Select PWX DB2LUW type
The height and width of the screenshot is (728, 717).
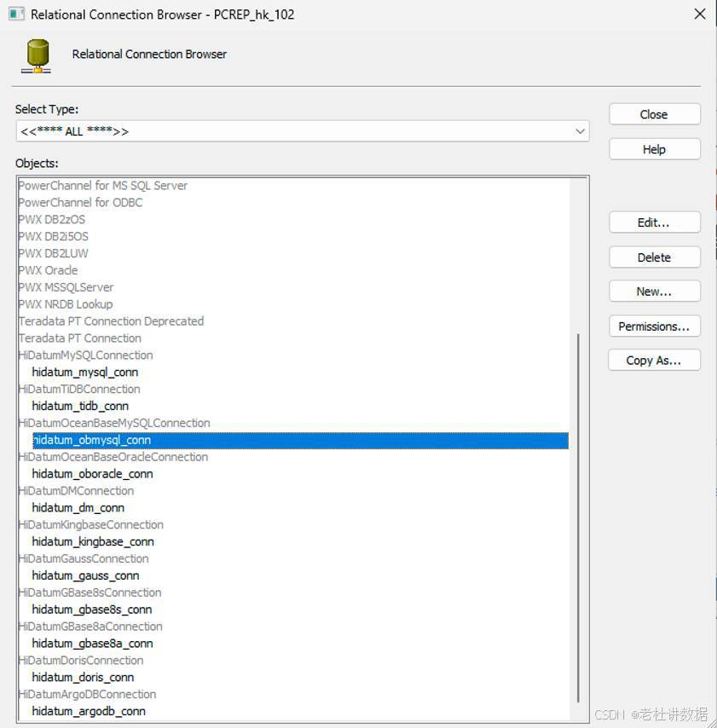[53, 253]
